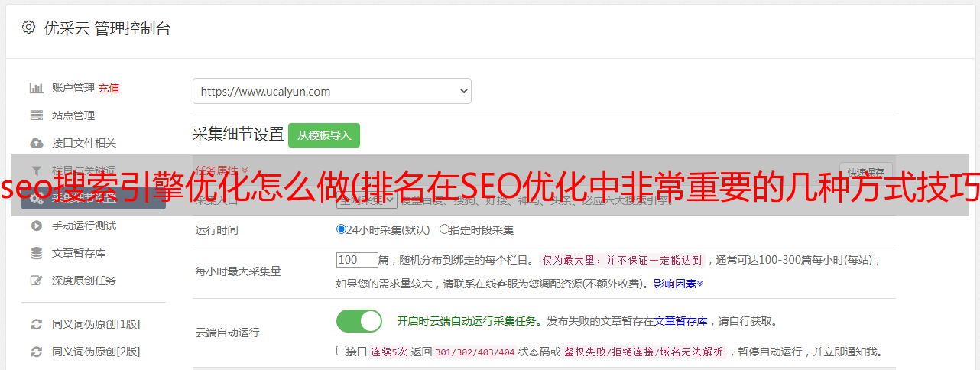
Task: Click the 云端自动运行 row label
Action: point(228,333)
